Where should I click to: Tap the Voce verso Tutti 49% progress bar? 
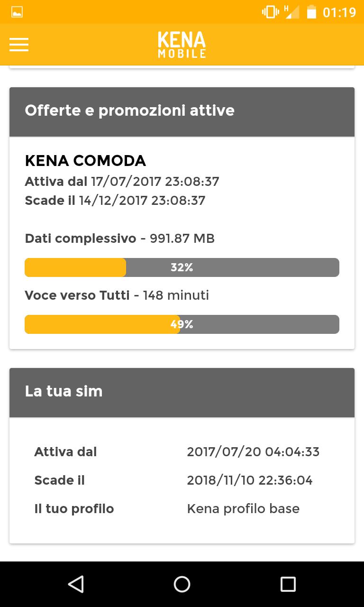182,324
